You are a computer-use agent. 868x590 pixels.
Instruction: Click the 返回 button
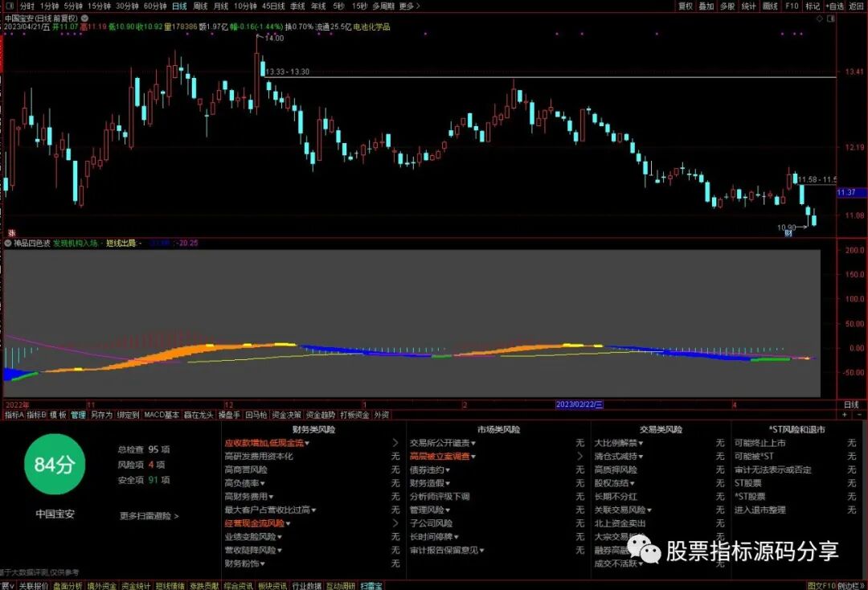(857, 6)
